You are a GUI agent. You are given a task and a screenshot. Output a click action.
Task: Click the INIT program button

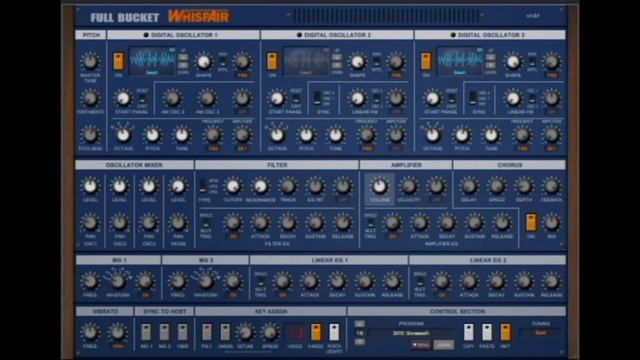[505, 332]
